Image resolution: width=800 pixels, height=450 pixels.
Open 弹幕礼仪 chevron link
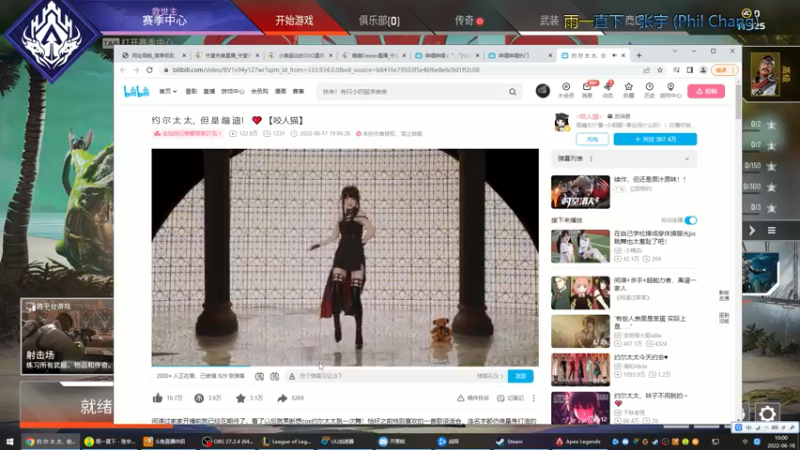click(x=490, y=376)
